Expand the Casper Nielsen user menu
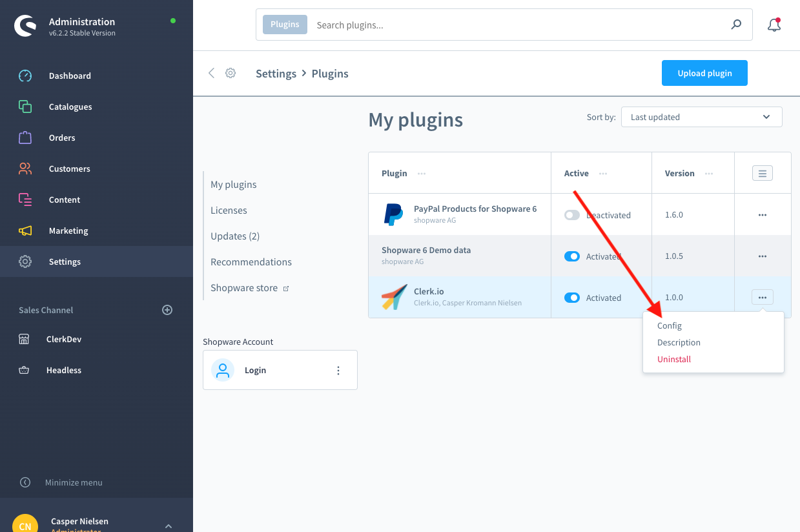800x532 pixels. pyautogui.click(x=168, y=526)
